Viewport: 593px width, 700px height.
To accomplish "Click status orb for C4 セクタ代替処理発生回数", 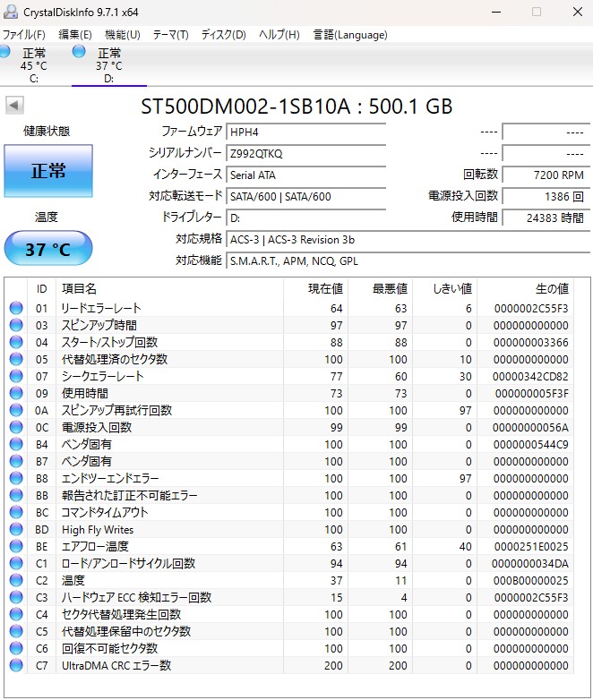I will pos(16,614).
